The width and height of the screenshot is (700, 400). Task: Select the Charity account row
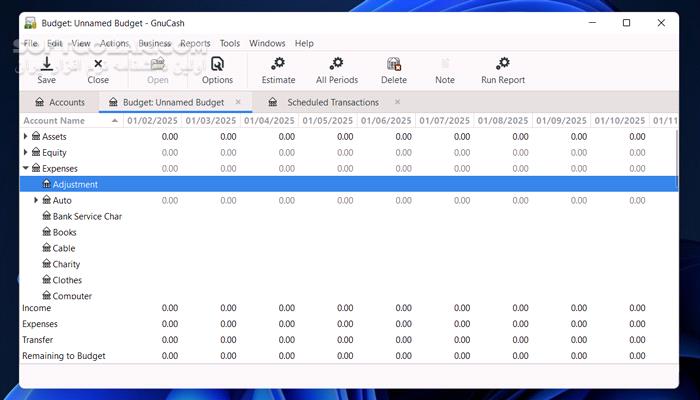point(66,264)
